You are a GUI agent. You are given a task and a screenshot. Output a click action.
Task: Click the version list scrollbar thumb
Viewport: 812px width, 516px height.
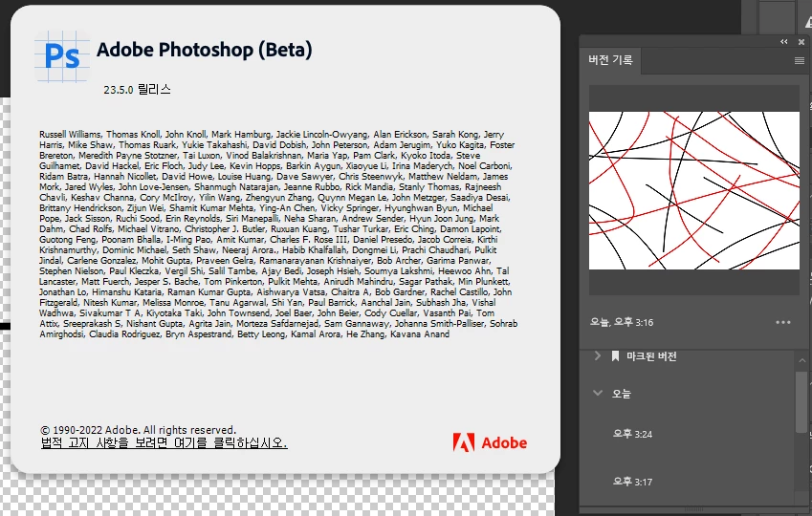[x=801, y=401]
